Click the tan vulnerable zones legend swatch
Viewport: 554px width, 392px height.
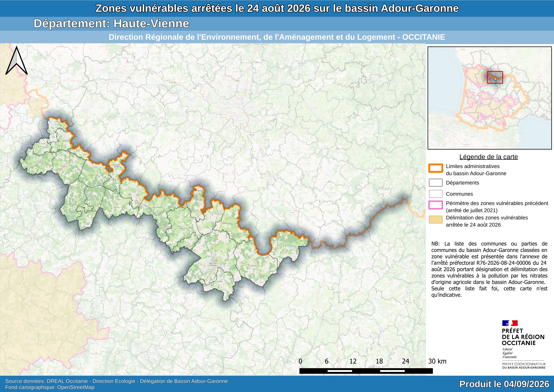point(436,219)
